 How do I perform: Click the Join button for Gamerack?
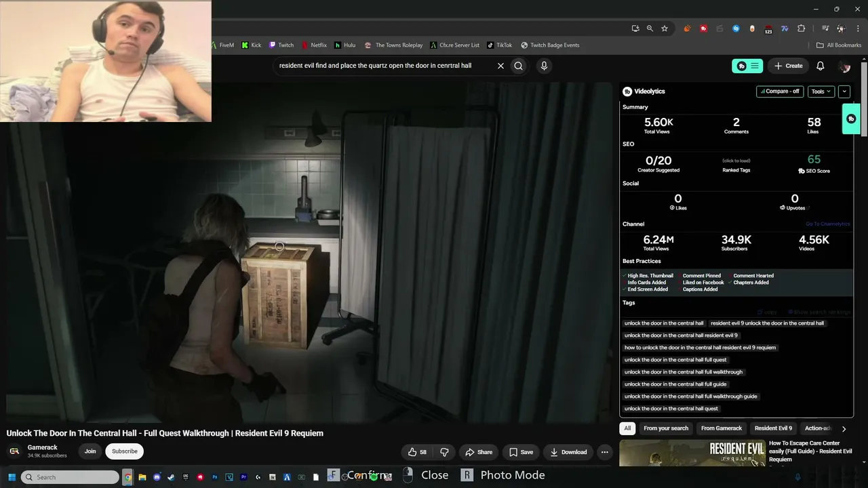point(90,451)
